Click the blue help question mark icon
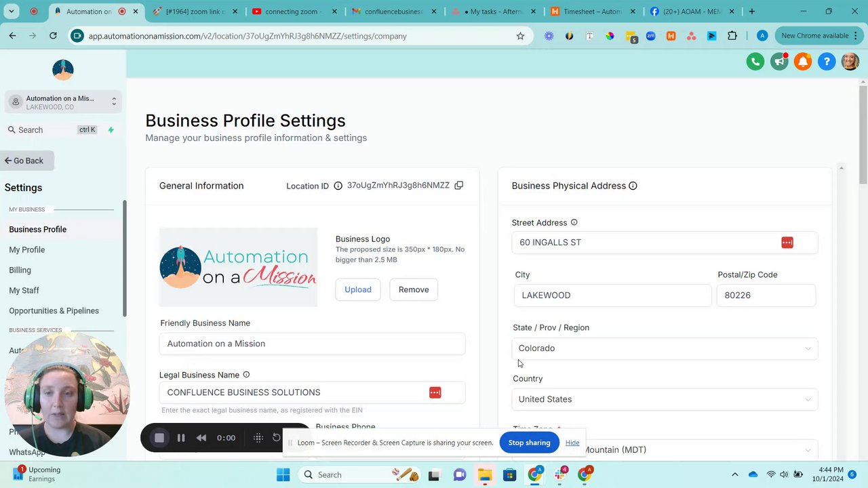Screen dimensions: 868x488 pos(827,62)
